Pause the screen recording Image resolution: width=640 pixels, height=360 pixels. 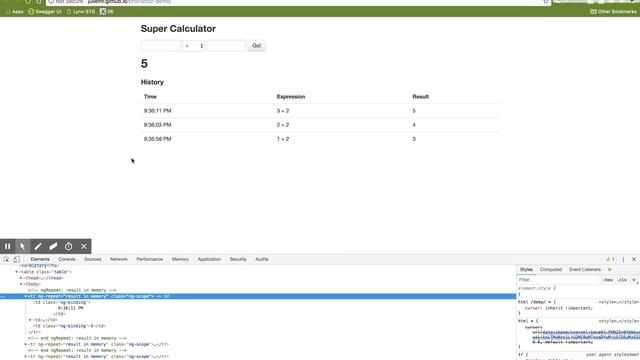(x=7, y=246)
